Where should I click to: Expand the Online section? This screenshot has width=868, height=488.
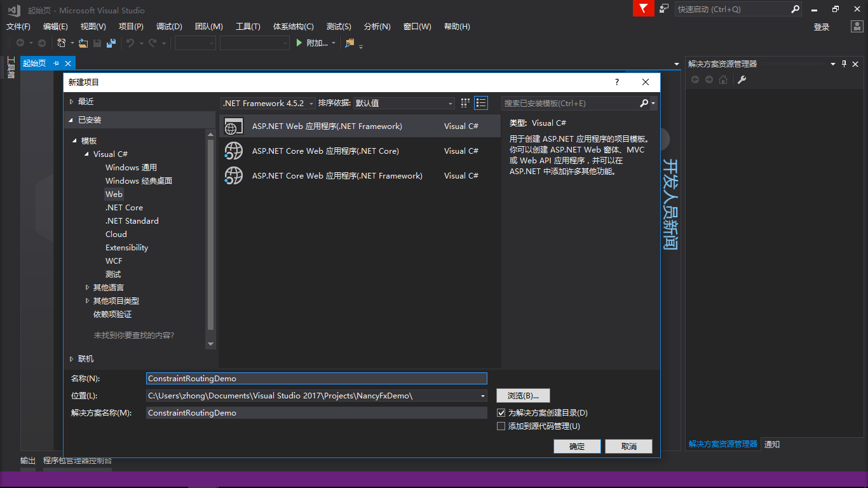(72, 359)
